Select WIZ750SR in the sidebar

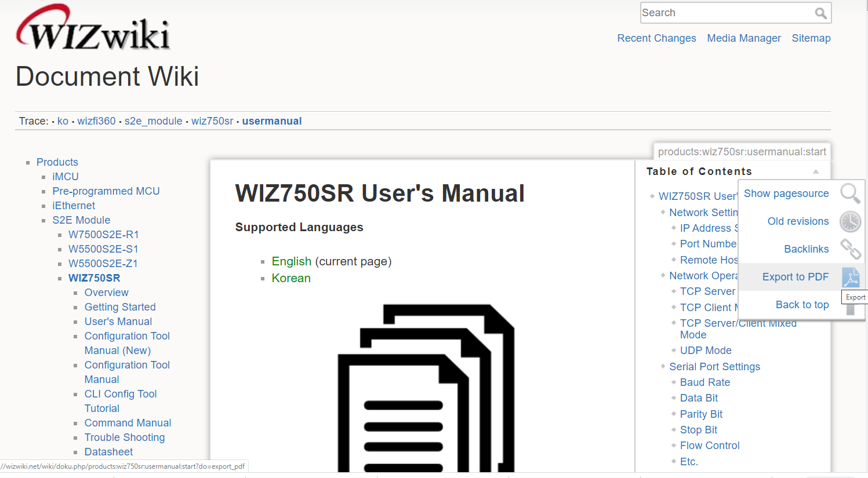click(94, 278)
